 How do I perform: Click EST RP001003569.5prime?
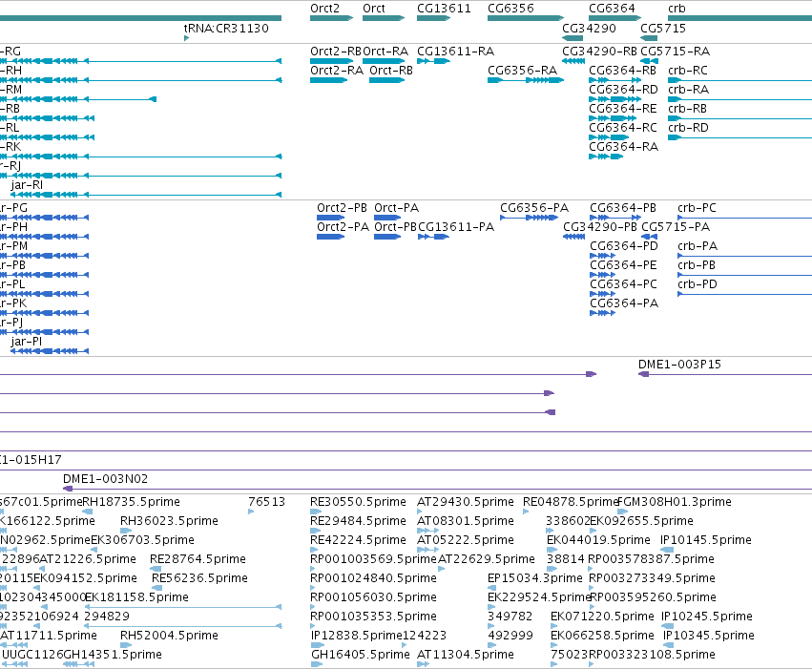coord(313,569)
